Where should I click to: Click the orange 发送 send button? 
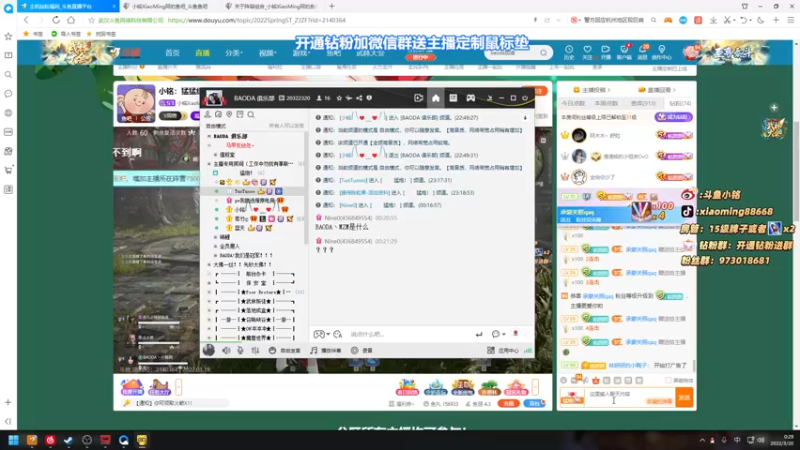pos(685,397)
